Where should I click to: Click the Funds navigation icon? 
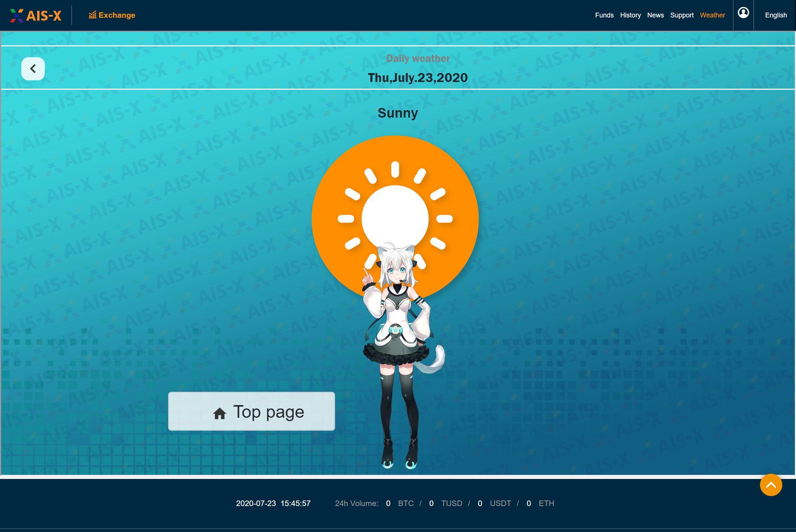(604, 15)
